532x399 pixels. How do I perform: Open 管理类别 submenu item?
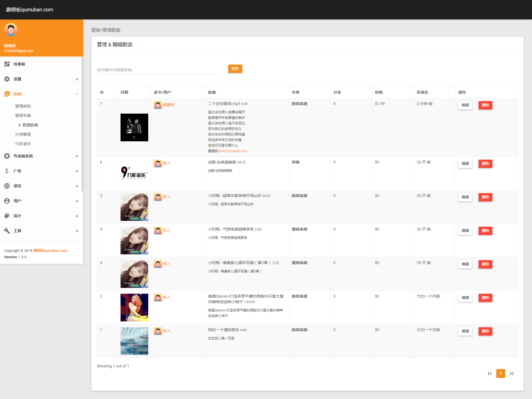click(x=23, y=106)
